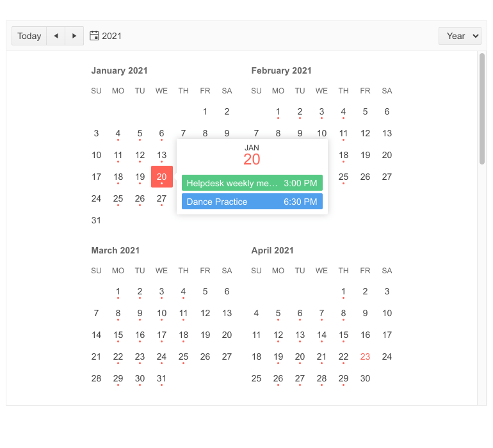Select April 9, 2021

point(366,313)
